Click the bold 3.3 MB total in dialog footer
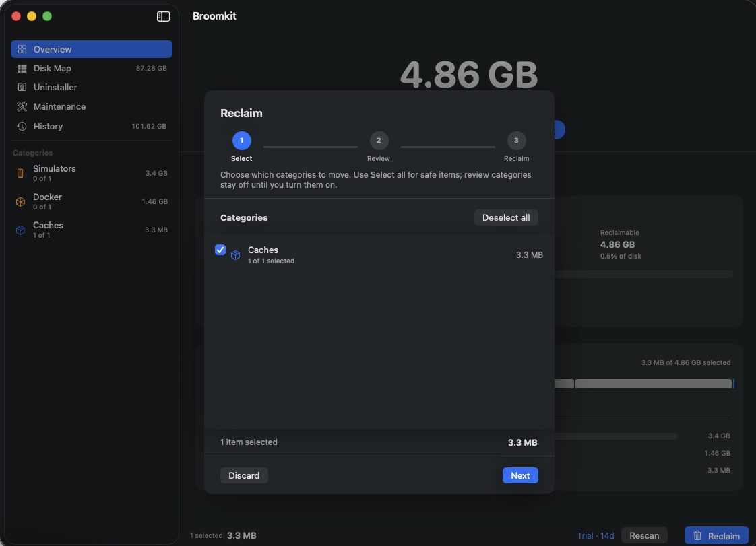The image size is (756, 546). click(x=523, y=442)
